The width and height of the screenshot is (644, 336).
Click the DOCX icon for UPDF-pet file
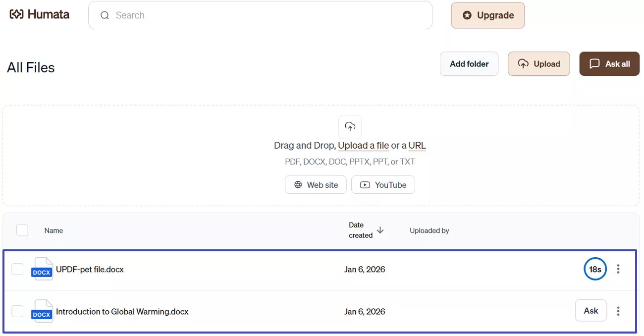42,269
